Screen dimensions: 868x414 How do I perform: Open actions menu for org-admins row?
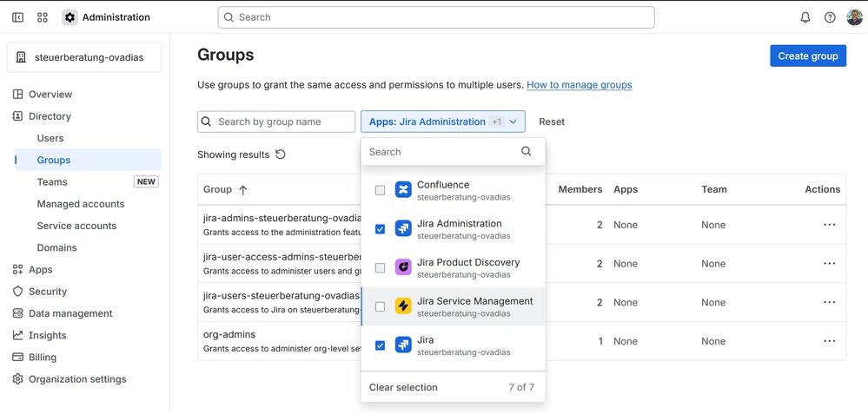point(829,341)
